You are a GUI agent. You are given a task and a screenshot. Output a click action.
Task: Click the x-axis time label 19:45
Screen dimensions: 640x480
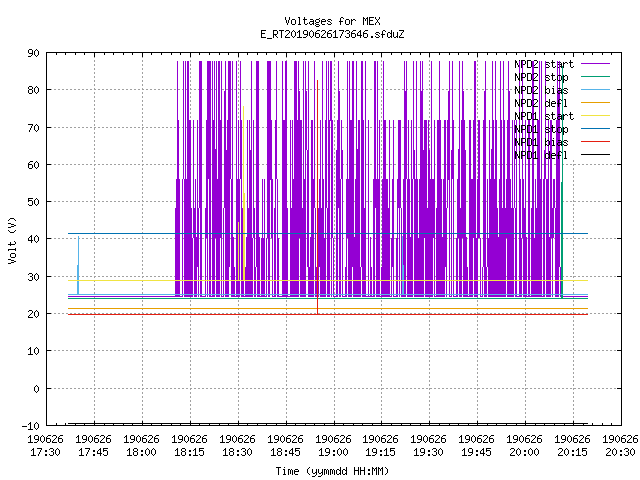pyautogui.click(x=476, y=452)
